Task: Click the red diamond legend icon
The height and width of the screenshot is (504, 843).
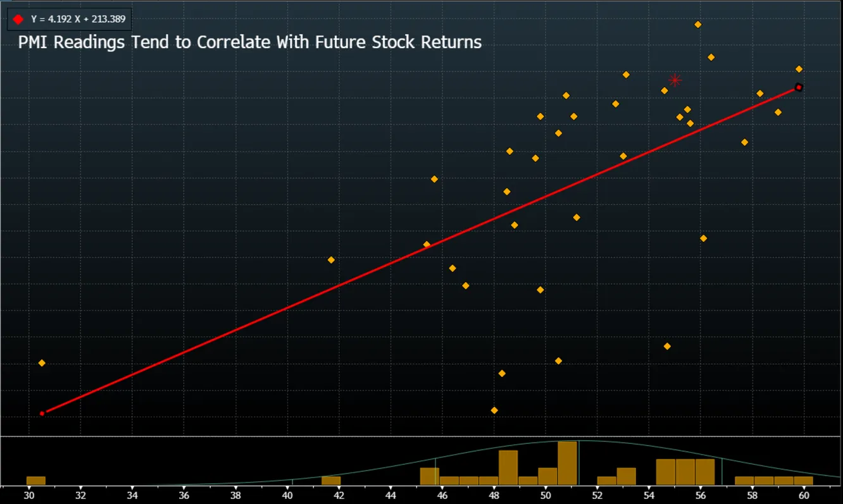Action: 18,20
